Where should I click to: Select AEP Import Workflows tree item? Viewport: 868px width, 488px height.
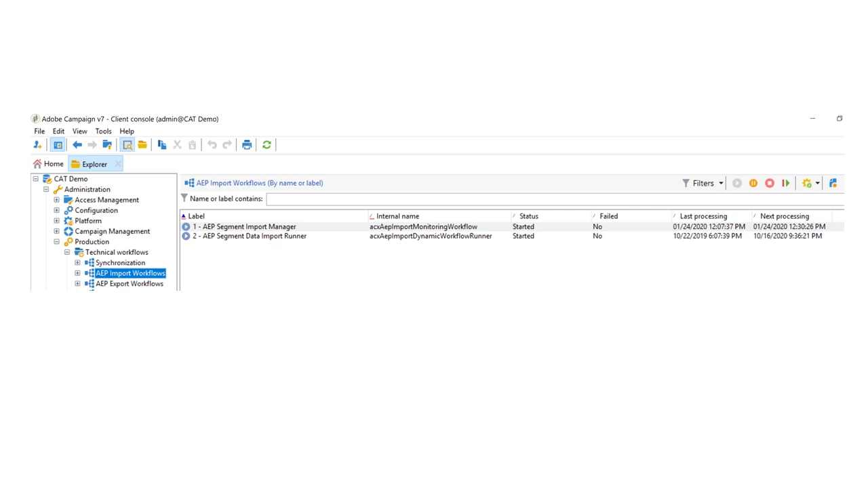pyautogui.click(x=130, y=273)
